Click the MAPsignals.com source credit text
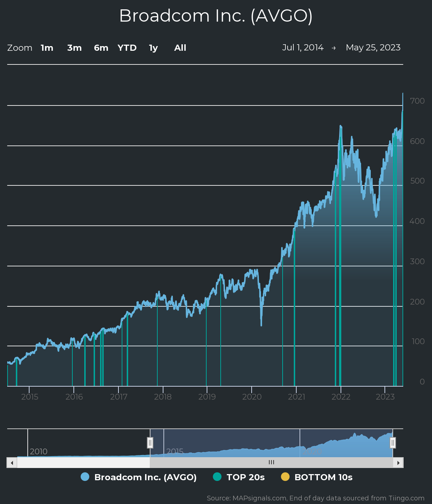Image resolution: width=432 pixels, height=504 pixels. click(316, 498)
